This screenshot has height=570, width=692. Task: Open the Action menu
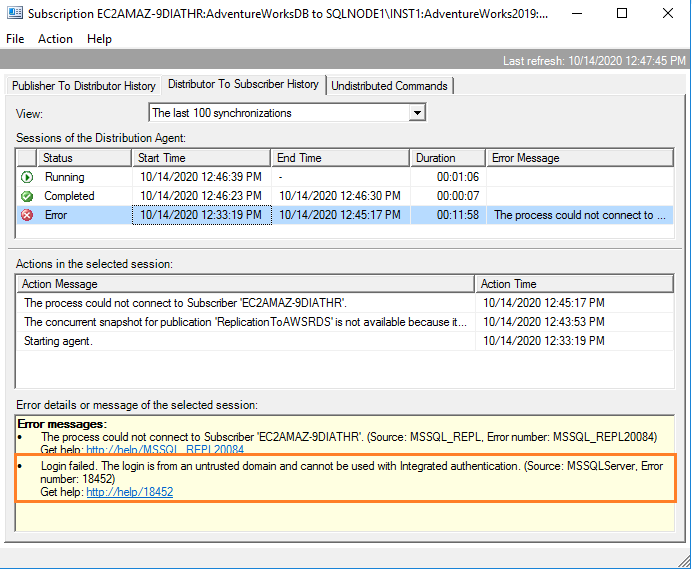pyautogui.click(x=55, y=39)
